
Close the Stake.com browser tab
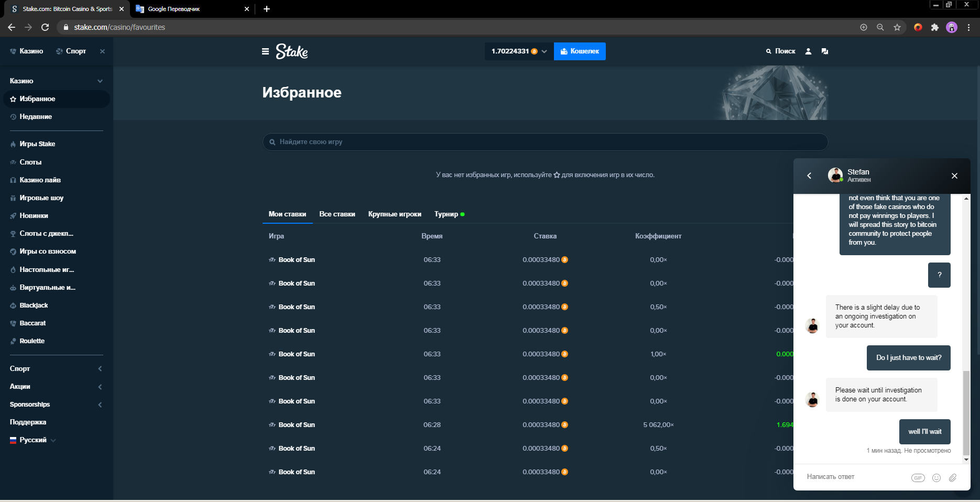[x=122, y=9]
